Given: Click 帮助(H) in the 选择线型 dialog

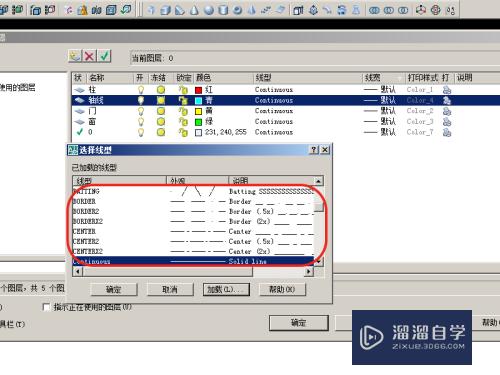Looking at the screenshot, I should tap(282, 289).
